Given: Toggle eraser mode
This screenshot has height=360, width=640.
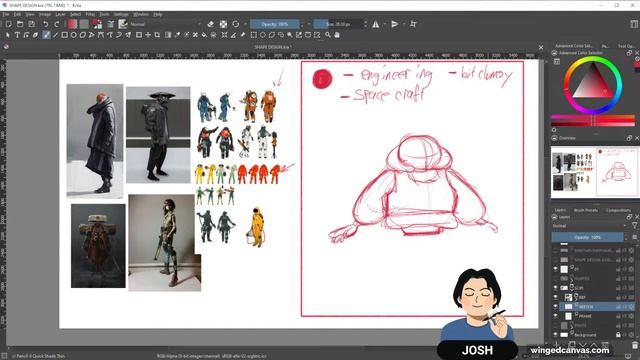Looking at the screenshot, I should click(x=211, y=24).
